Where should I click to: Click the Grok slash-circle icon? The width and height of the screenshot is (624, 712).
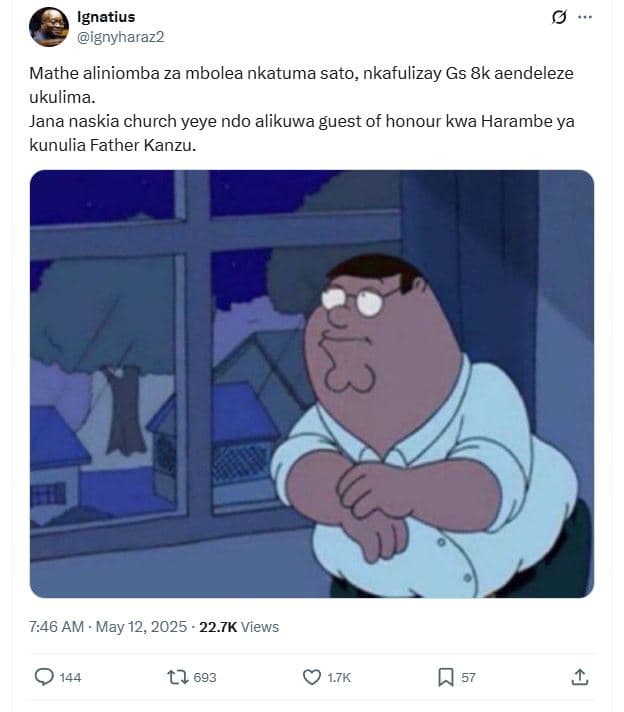pos(559,17)
